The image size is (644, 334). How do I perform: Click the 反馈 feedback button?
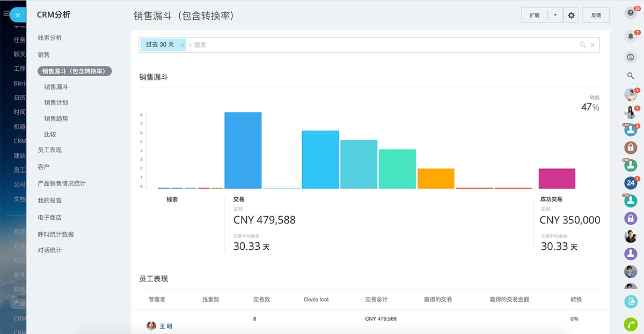pyautogui.click(x=596, y=16)
